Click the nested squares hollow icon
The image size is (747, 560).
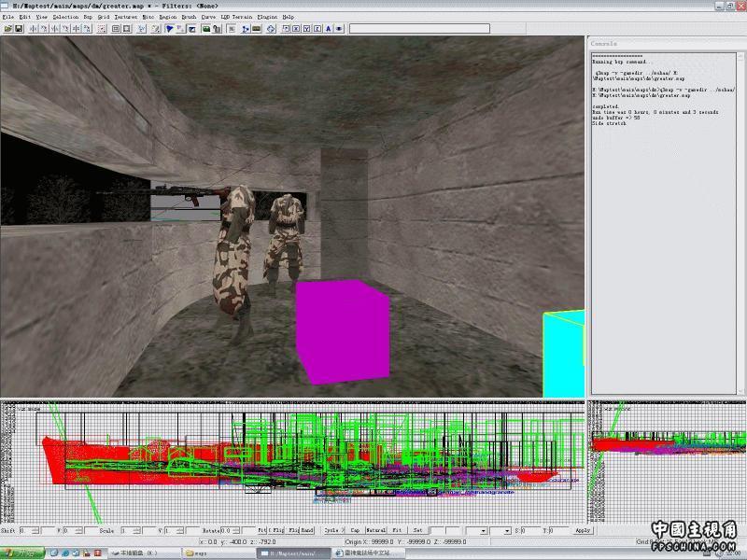pos(116,29)
